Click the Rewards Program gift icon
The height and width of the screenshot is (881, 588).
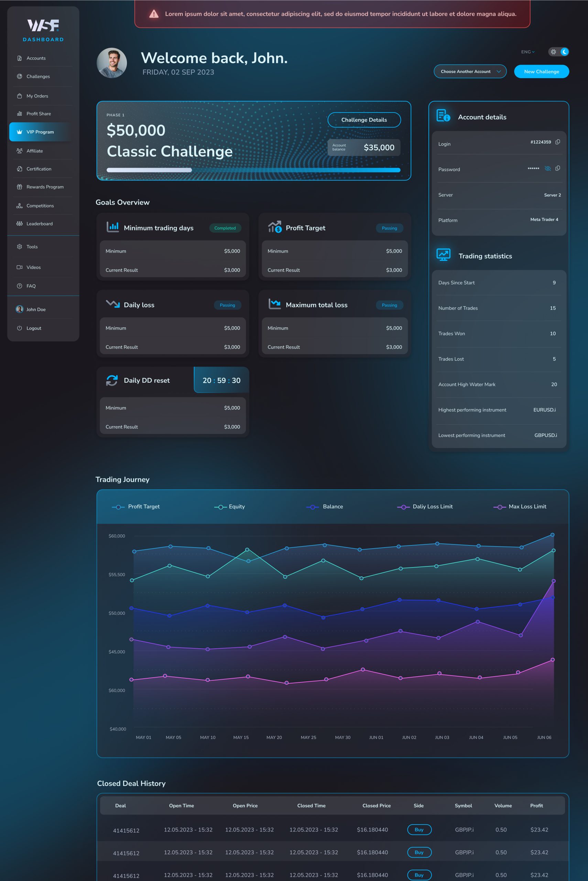(20, 187)
